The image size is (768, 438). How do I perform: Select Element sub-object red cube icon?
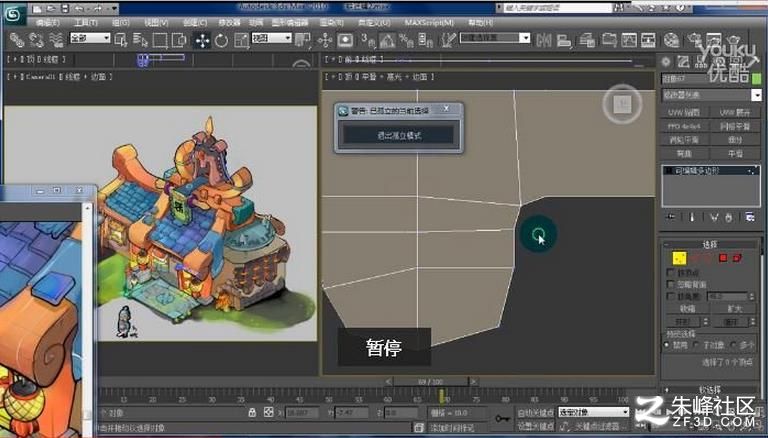737,258
